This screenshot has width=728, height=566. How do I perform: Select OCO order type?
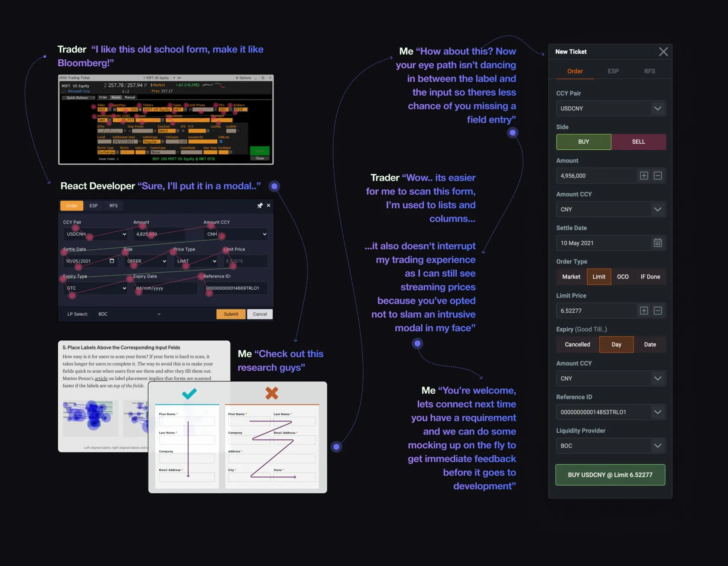click(623, 277)
